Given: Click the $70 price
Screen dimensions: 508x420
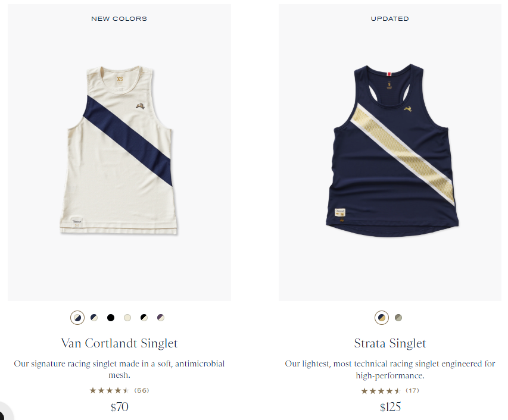Looking at the screenshot, I should click(x=119, y=407).
